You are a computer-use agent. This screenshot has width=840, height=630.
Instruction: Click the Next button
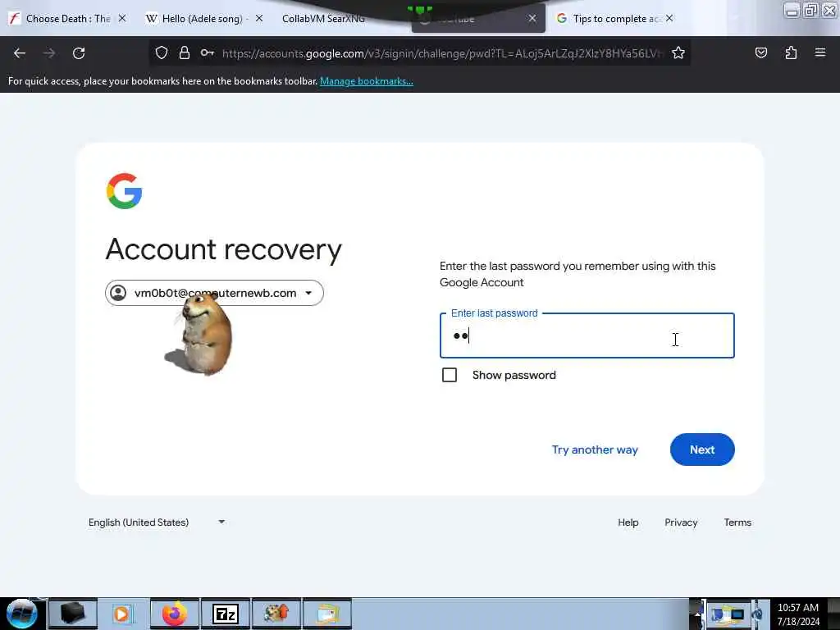[x=702, y=450]
